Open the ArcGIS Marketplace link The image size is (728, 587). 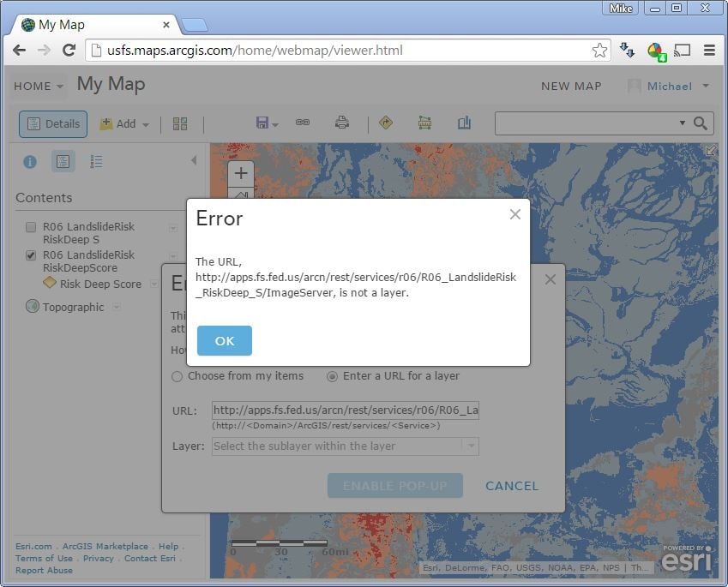(x=105, y=546)
